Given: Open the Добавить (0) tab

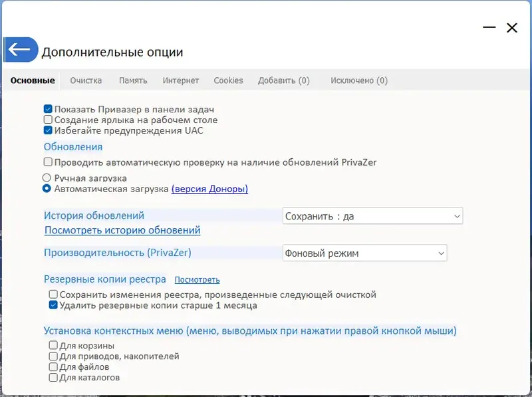Looking at the screenshot, I should tap(284, 80).
